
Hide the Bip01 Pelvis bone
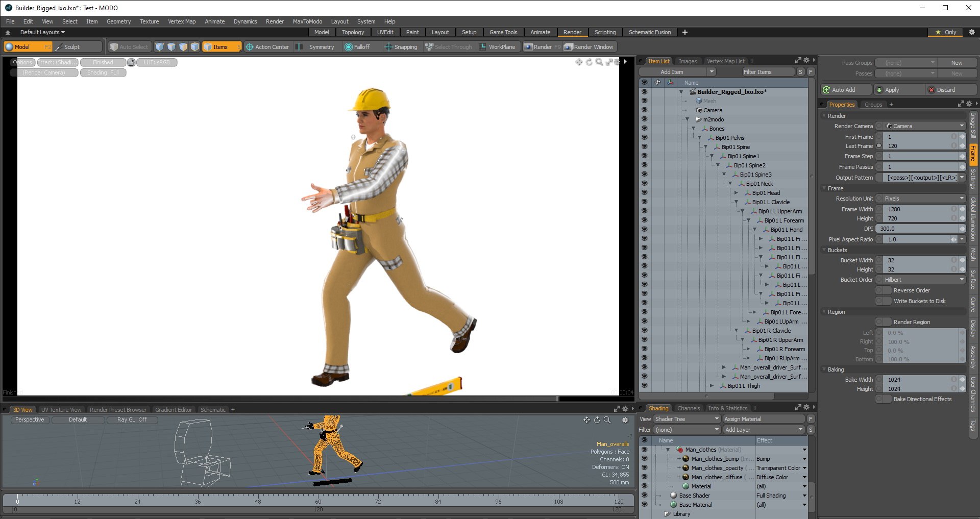pyautogui.click(x=644, y=138)
